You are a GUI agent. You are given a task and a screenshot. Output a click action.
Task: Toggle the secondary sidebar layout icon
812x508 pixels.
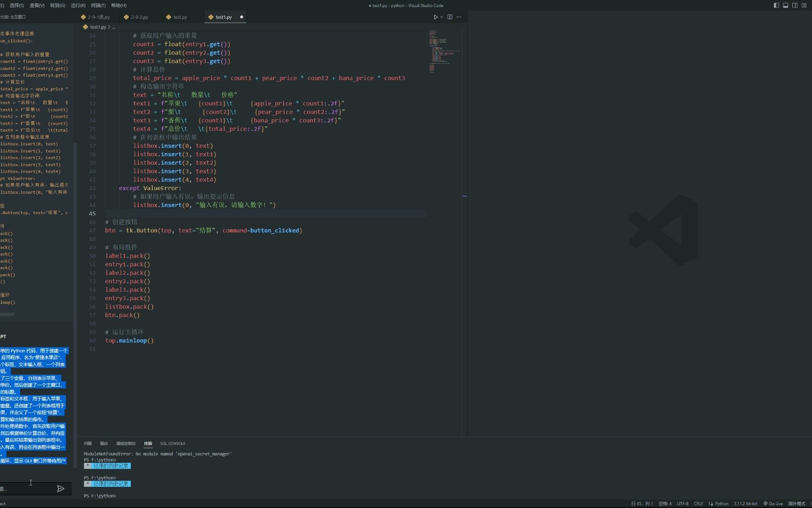point(795,5)
